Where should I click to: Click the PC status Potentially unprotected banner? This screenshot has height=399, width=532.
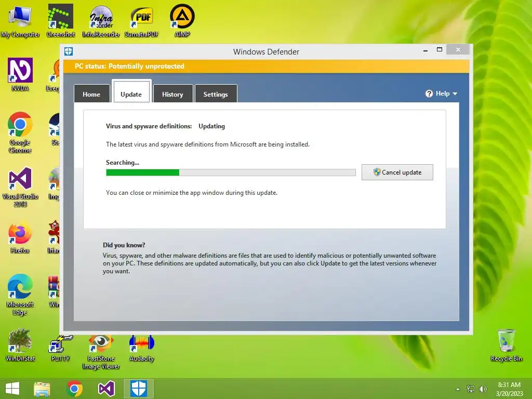point(267,66)
